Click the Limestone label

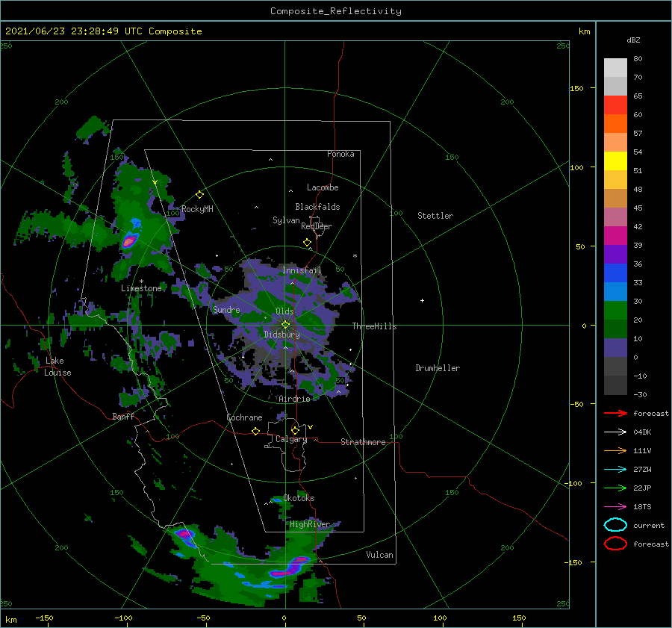pos(141,288)
